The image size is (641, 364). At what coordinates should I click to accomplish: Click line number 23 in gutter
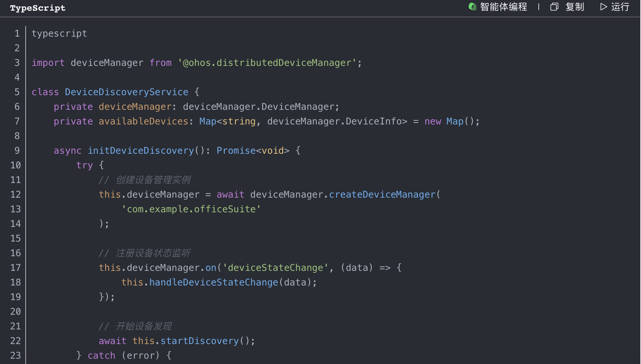point(15,356)
